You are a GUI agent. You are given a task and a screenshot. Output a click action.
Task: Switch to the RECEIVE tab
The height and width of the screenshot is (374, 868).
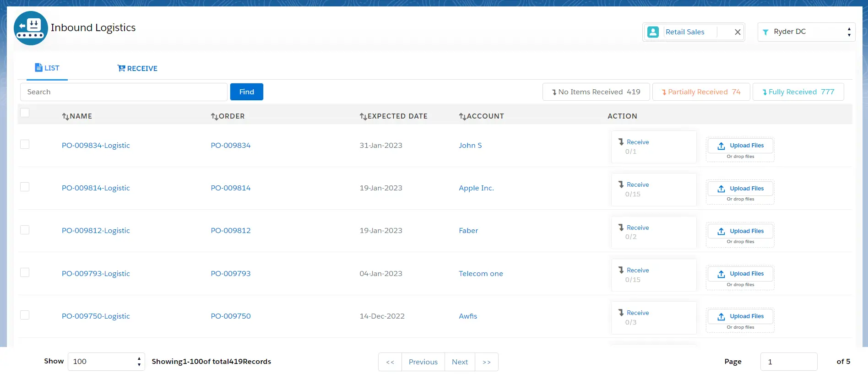click(137, 68)
